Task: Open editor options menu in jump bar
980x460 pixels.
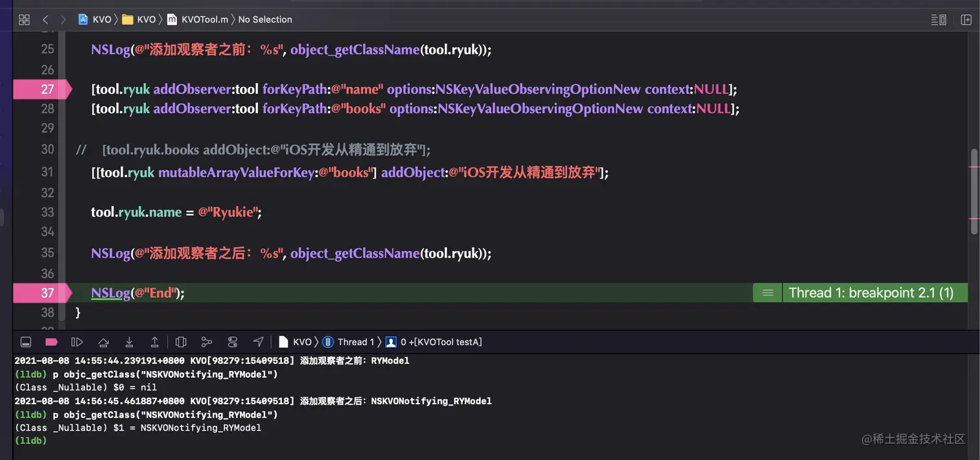Action: point(939,19)
